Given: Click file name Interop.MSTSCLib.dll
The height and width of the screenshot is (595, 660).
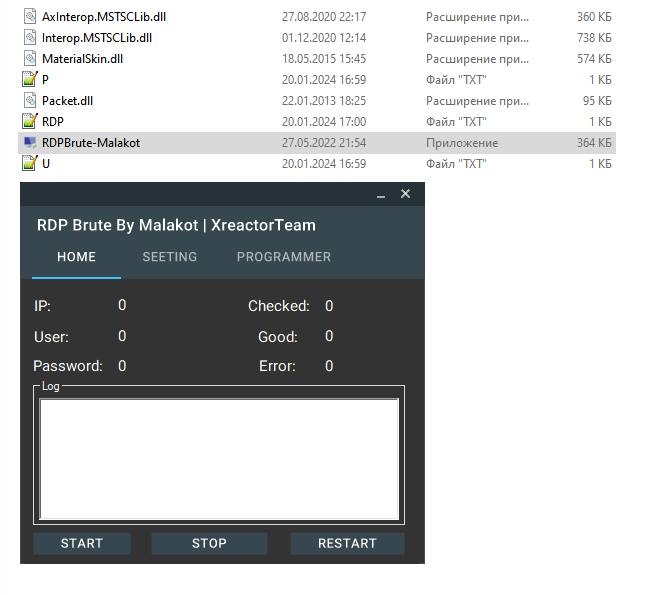Looking at the screenshot, I should [97, 38].
